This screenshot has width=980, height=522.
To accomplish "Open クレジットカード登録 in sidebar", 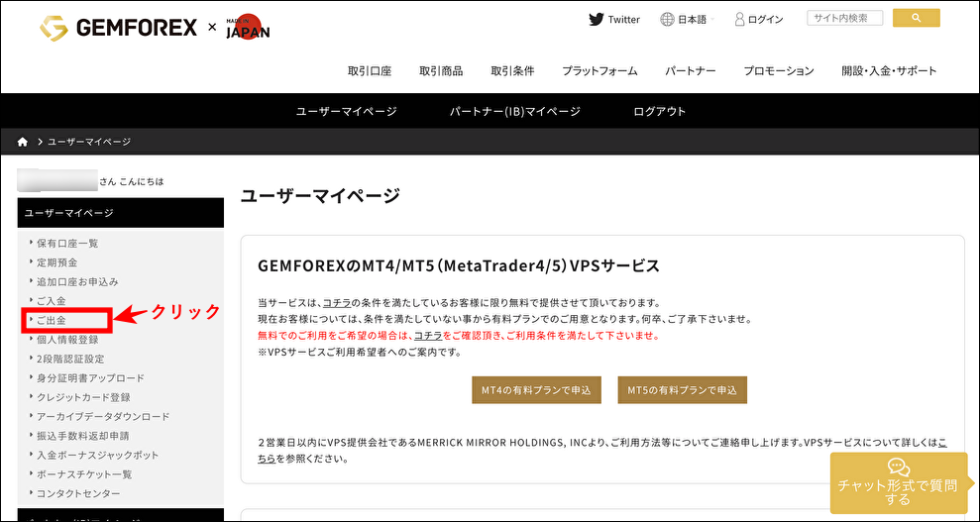I will pos(84,397).
